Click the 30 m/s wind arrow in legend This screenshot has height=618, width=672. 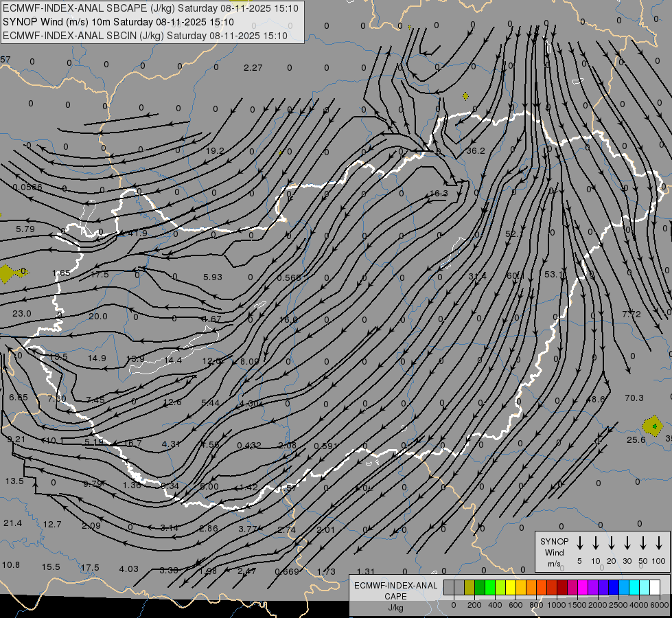point(627,543)
